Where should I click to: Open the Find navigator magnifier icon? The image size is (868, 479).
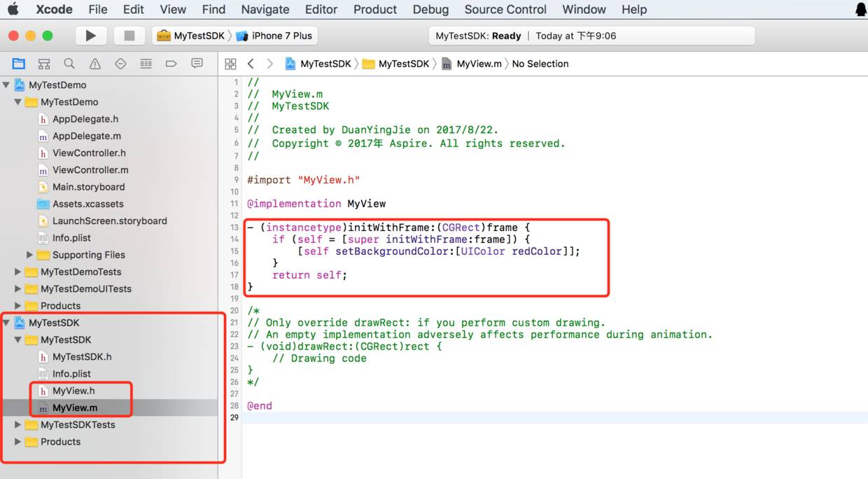click(69, 64)
